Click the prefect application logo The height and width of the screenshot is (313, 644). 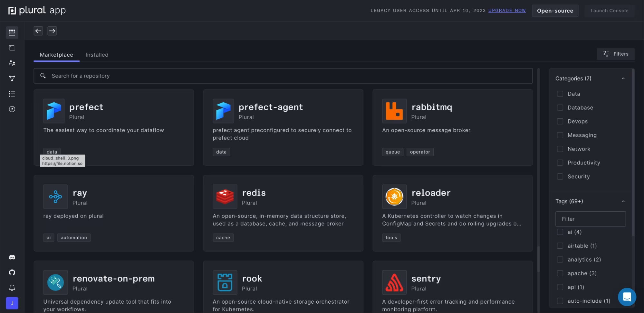tap(54, 111)
